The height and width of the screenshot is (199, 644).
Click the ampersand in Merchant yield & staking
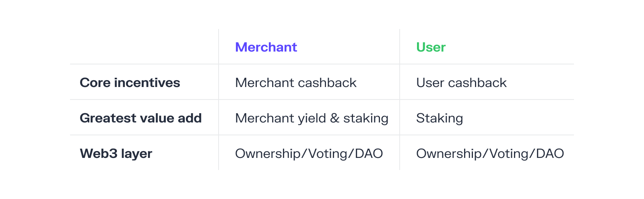point(334,118)
